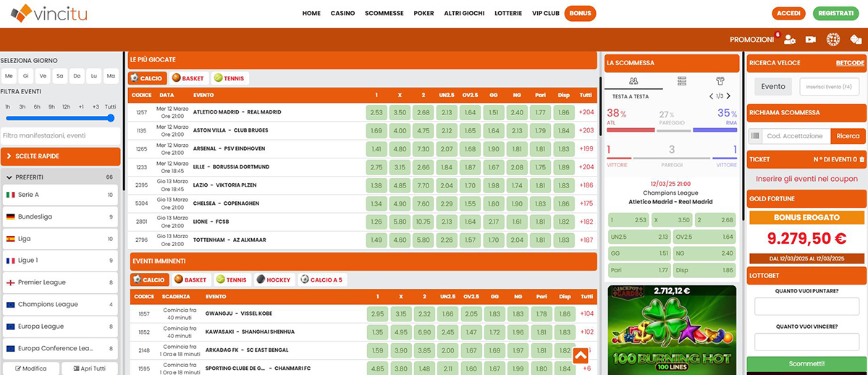The image size is (868, 375).
Task: Open the account settings icon
Action: click(790, 39)
